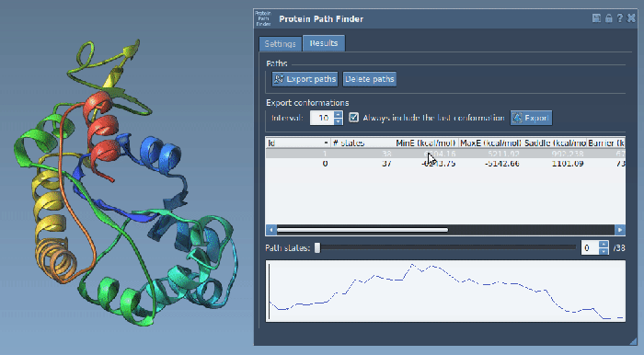The image size is (644, 355).
Task: Switch to the Settings tab
Action: coord(280,43)
